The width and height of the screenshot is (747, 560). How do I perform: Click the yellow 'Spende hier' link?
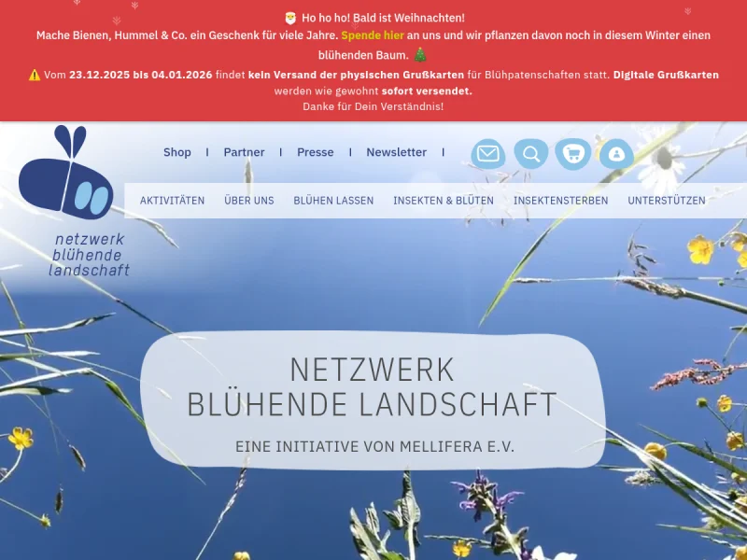point(373,35)
